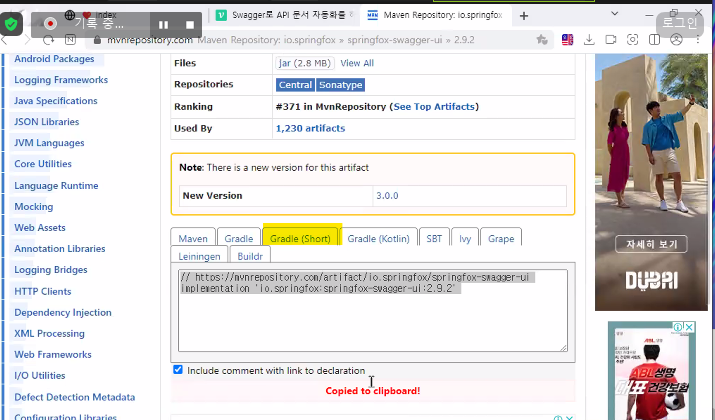Open Language Runtime category

(x=56, y=186)
